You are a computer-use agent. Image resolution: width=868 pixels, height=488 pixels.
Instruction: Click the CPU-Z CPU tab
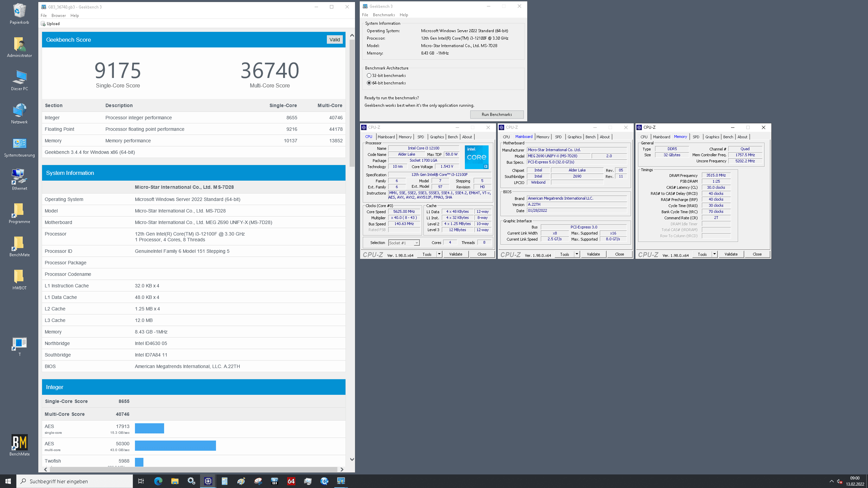click(369, 137)
